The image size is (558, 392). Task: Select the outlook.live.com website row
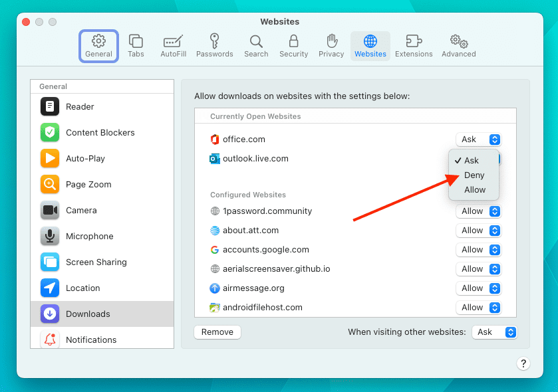[355, 159]
